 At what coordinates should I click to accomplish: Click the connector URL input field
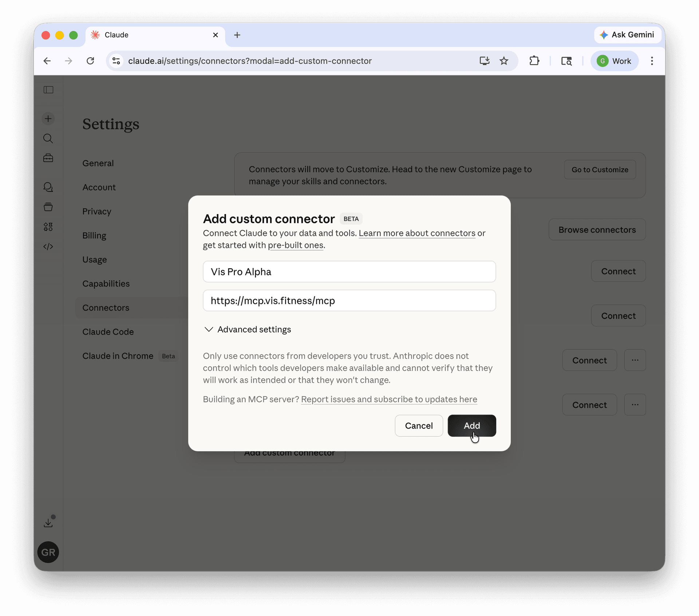coord(349,300)
